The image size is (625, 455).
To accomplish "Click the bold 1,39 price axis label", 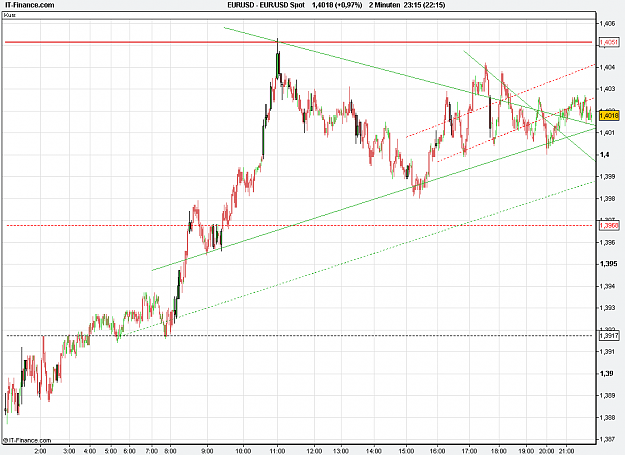I will [606, 373].
